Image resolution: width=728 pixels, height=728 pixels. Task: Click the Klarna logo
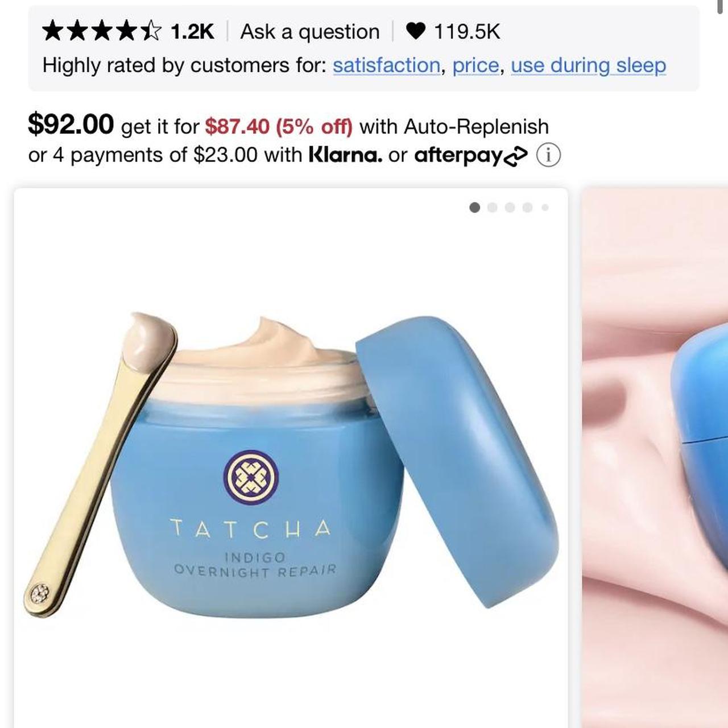(345, 155)
